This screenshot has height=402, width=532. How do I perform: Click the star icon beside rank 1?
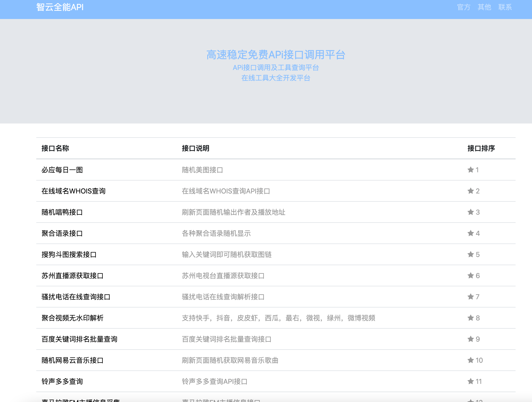470,170
